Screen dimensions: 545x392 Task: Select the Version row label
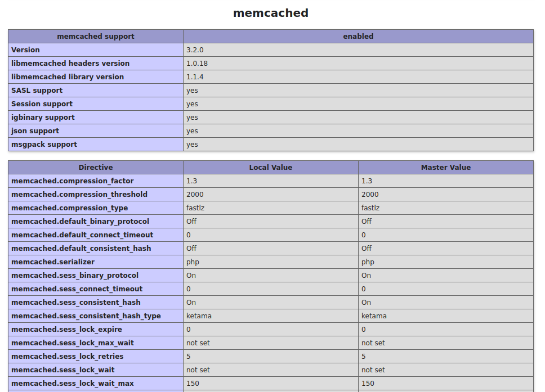point(25,50)
